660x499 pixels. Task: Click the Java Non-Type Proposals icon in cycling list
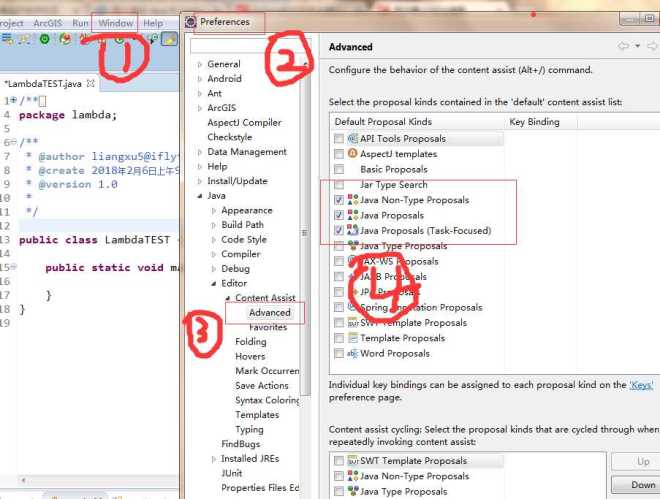pos(352,476)
